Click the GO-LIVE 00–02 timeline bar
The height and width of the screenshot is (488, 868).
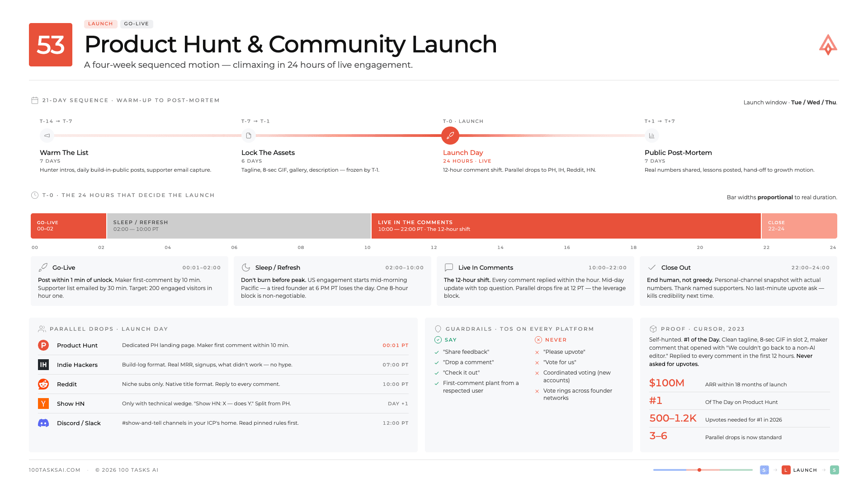(x=68, y=226)
